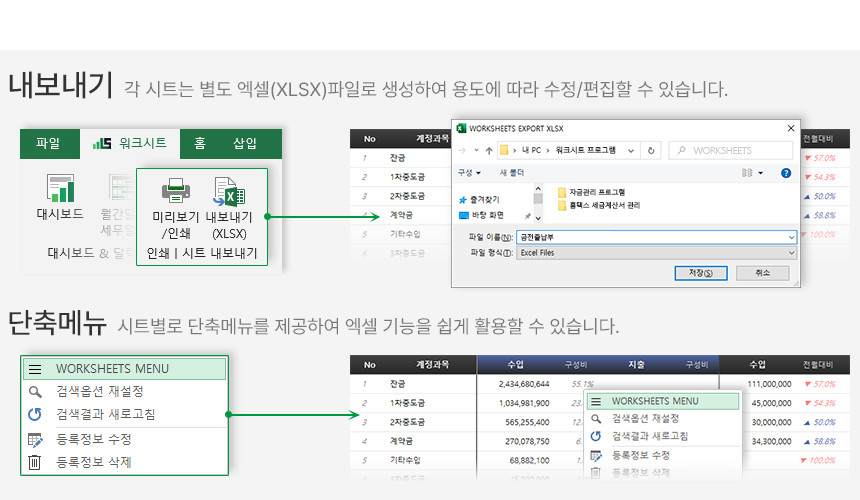
Task: Click the 미리보기/인쇄 printer icon
Action: [176, 191]
